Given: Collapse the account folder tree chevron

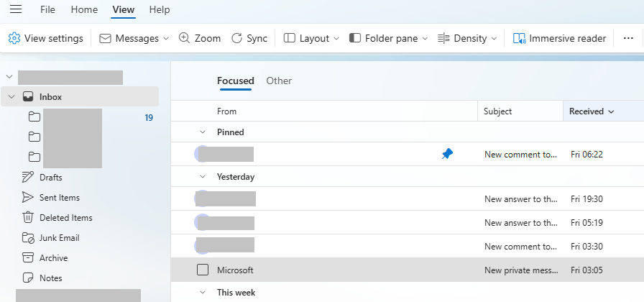Looking at the screenshot, I should (9, 77).
